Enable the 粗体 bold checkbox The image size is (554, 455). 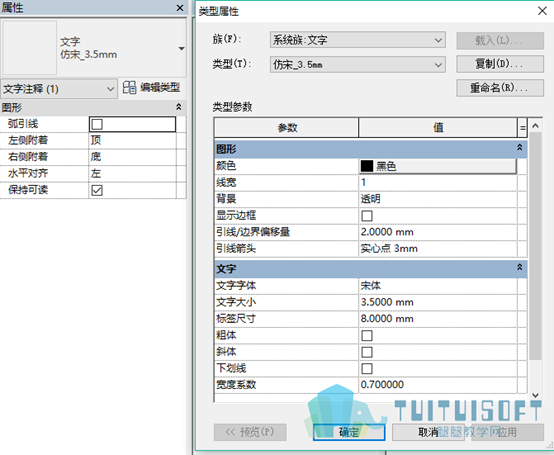coord(367,335)
